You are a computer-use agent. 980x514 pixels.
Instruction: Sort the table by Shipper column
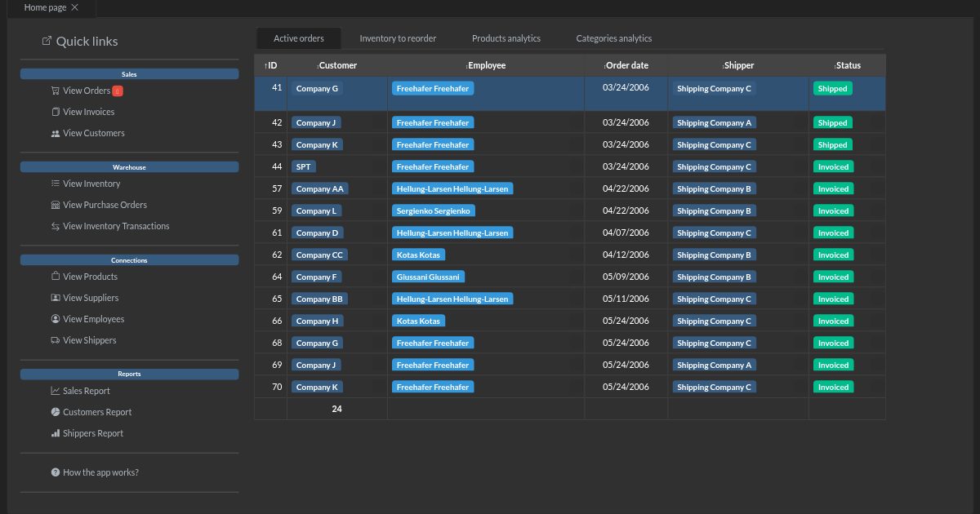coord(738,65)
